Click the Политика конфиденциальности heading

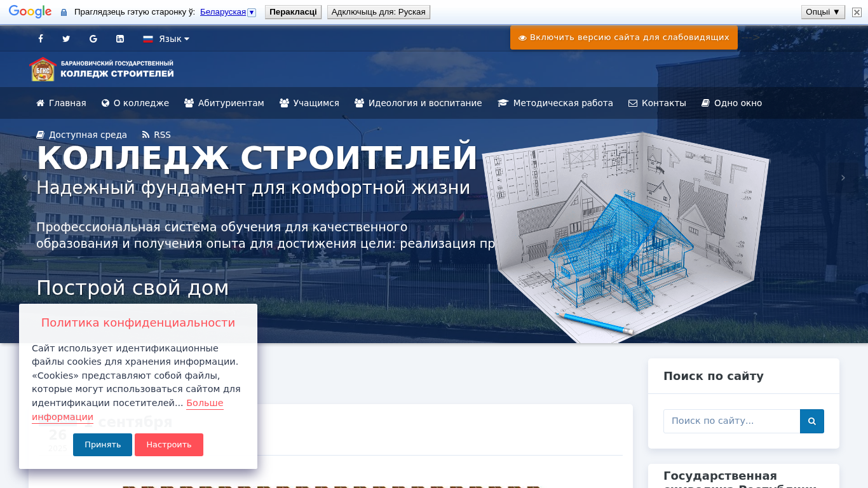coord(138,323)
